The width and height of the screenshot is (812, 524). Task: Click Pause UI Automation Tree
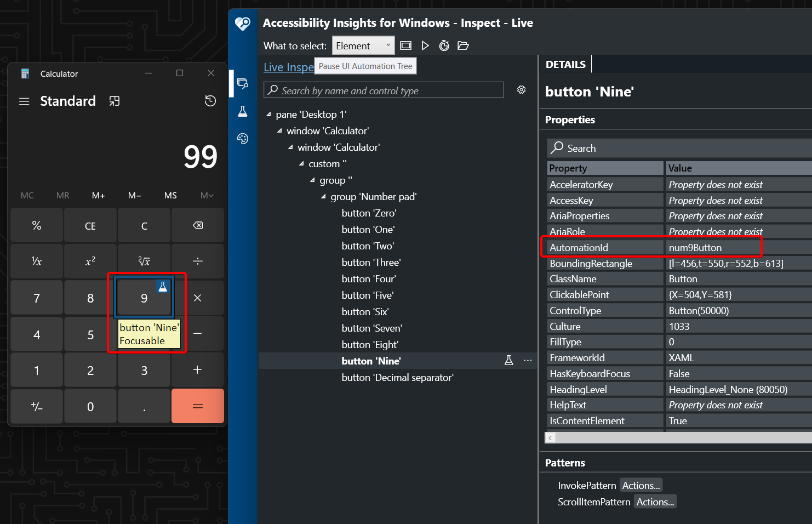[365, 65]
